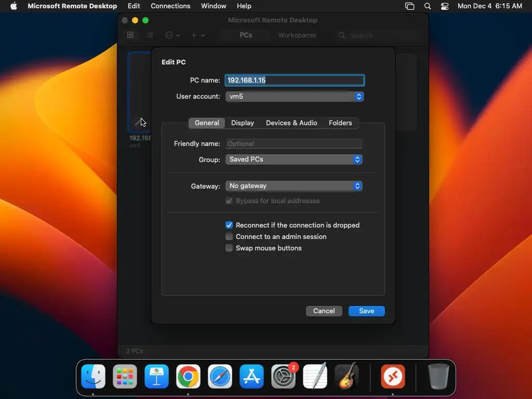Open the Window menu
The height and width of the screenshot is (399, 532).
[214, 6]
